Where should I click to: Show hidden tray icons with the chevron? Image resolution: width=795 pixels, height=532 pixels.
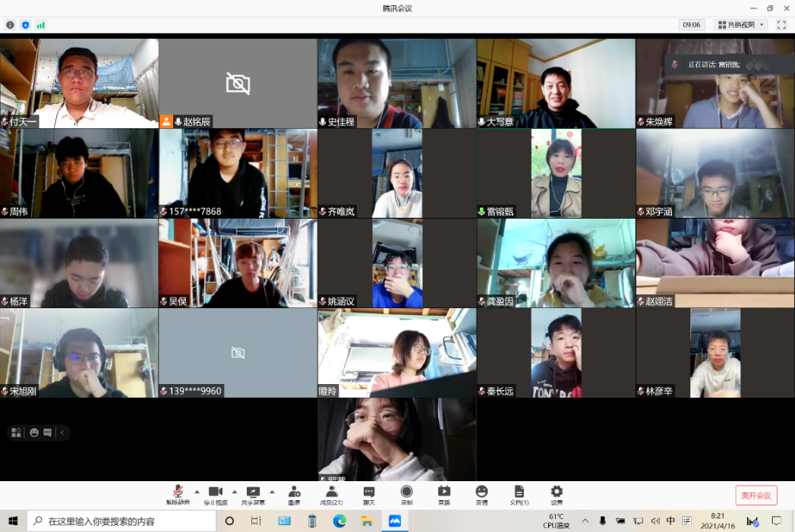click(x=585, y=521)
